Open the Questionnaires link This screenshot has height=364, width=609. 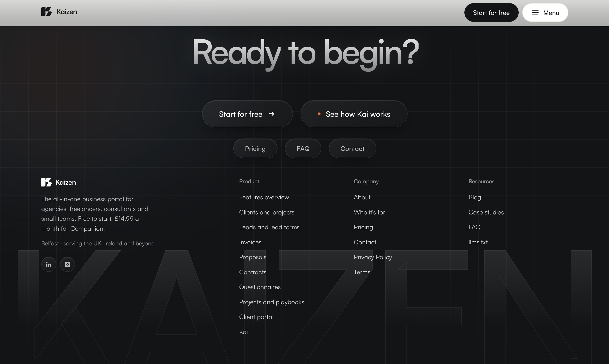pyautogui.click(x=260, y=287)
